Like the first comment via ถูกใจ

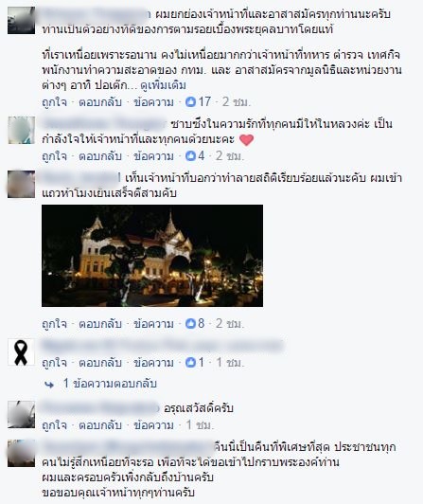55,102
